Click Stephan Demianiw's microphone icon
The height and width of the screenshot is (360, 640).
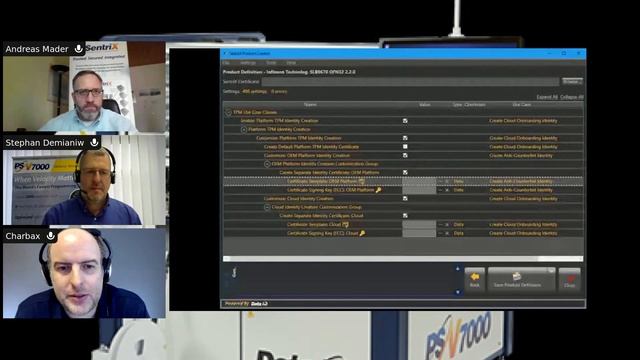[x=94, y=142]
